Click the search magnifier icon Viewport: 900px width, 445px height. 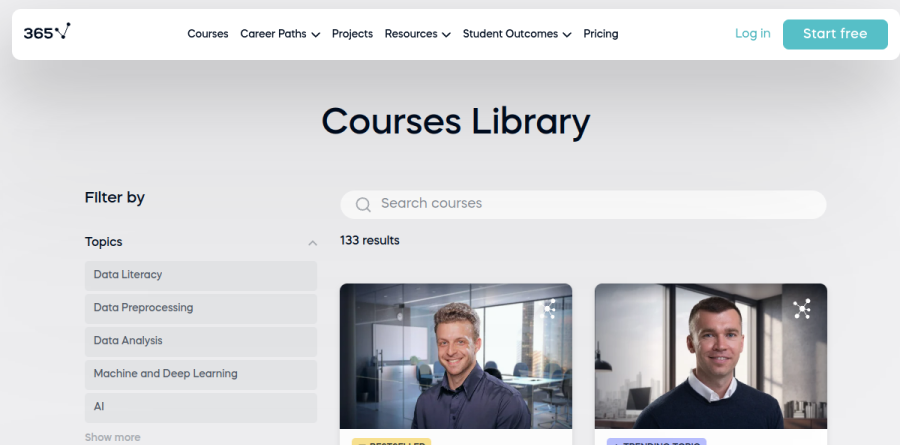coord(363,204)
